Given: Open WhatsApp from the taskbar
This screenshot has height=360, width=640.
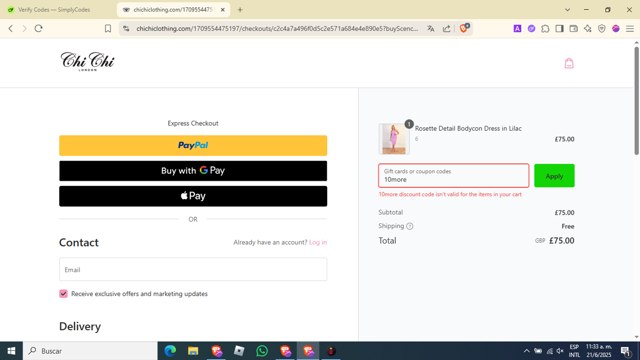Looking at the screenshot, I should coord(262,351).
